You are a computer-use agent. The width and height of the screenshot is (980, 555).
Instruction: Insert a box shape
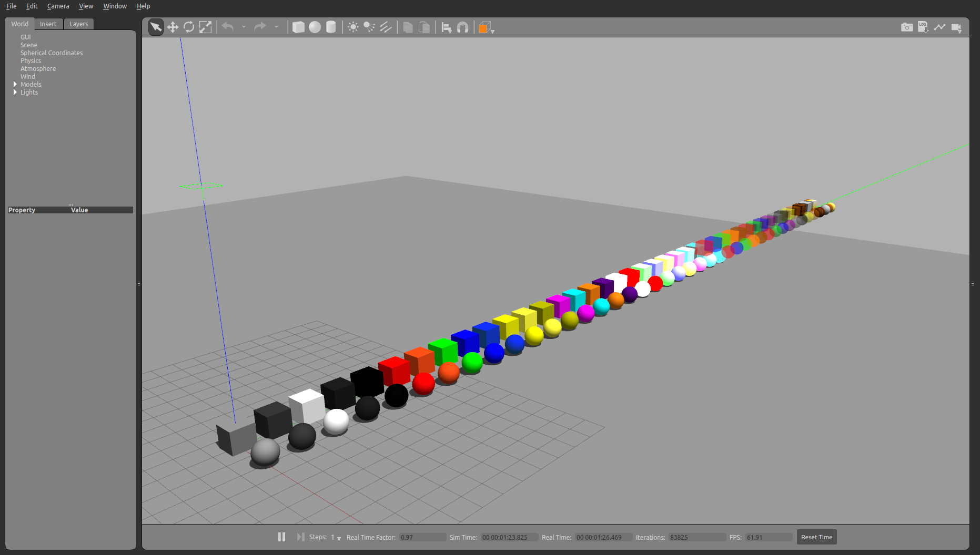click(x=298, y=27)
